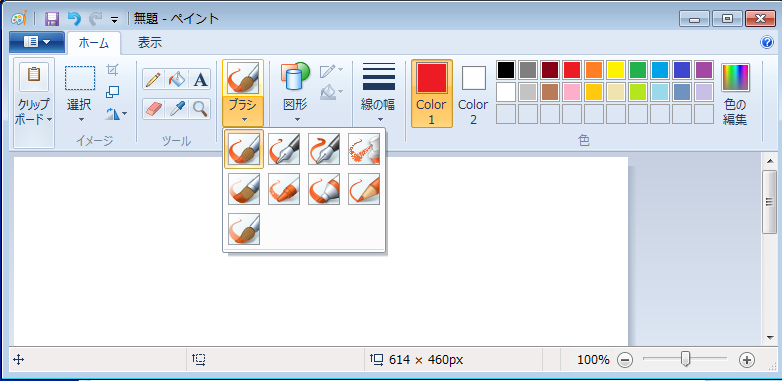782x381 pixels.
Task: Pick the purple color swatch
Action: (x=704, y=70)
